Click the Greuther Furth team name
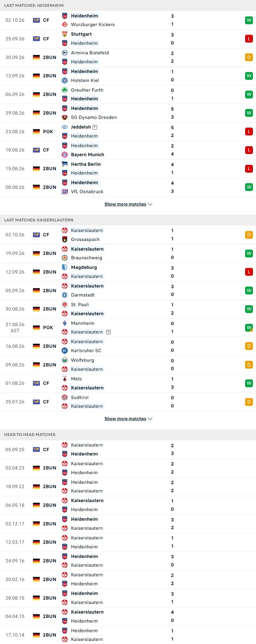 coord(87,90)
